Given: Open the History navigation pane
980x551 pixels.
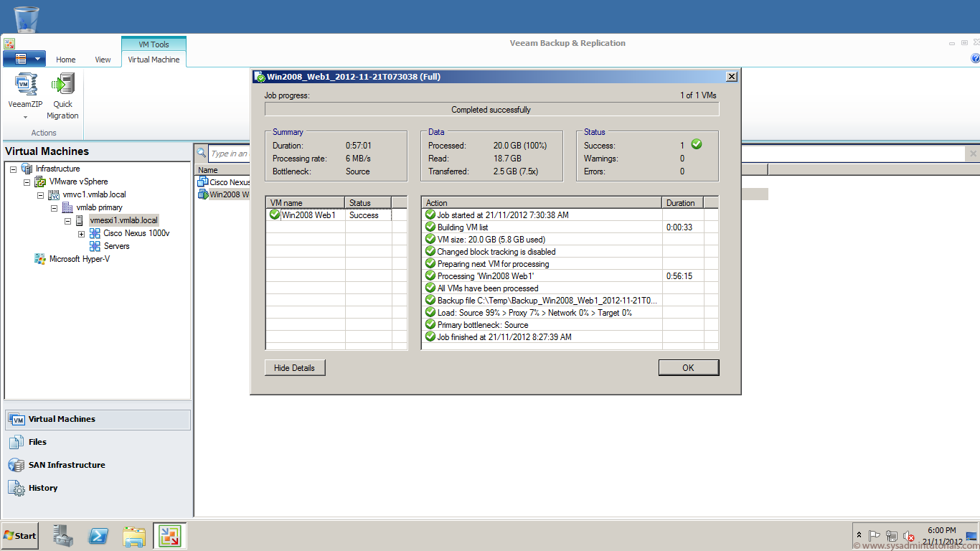Looking at the screenshot, I should click(98, 488).
